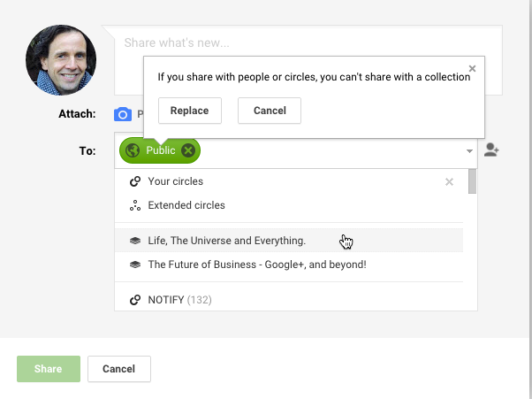Click the Extended circles dots icon

135,205
